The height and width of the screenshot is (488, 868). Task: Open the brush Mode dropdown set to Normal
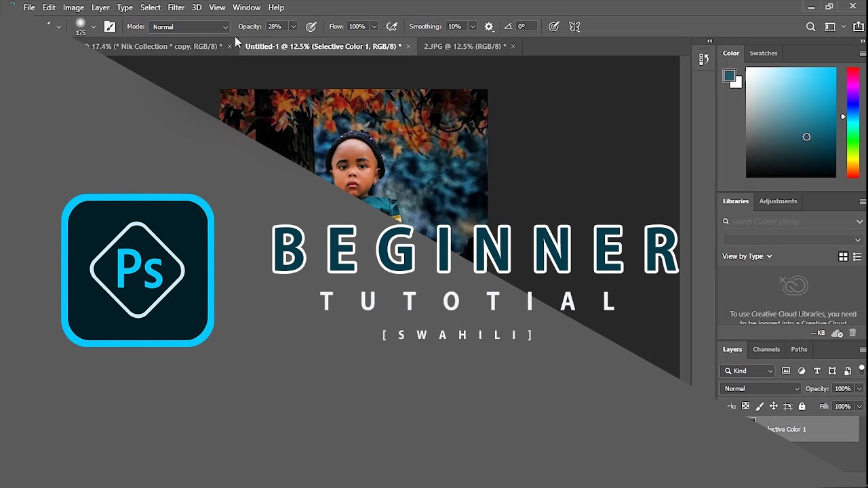pos(189,27)
